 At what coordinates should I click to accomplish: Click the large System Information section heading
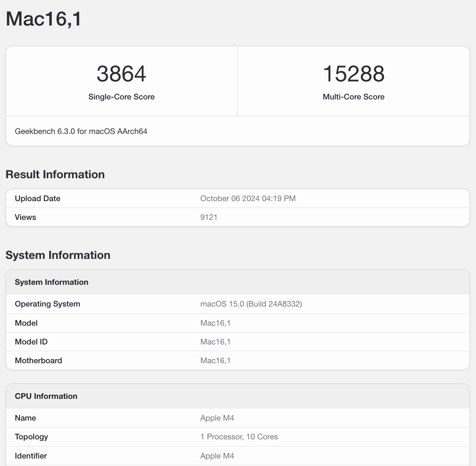[58, 255]
